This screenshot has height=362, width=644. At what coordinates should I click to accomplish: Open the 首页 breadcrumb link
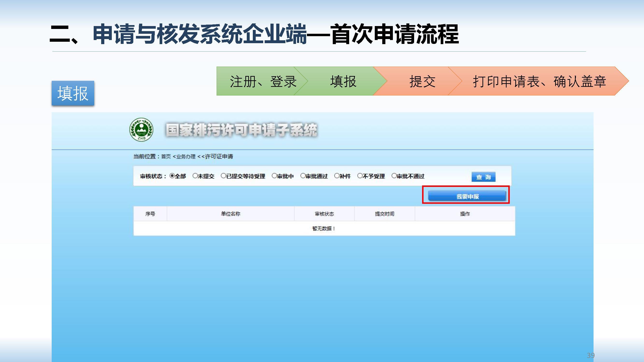[x=166, y=157]
